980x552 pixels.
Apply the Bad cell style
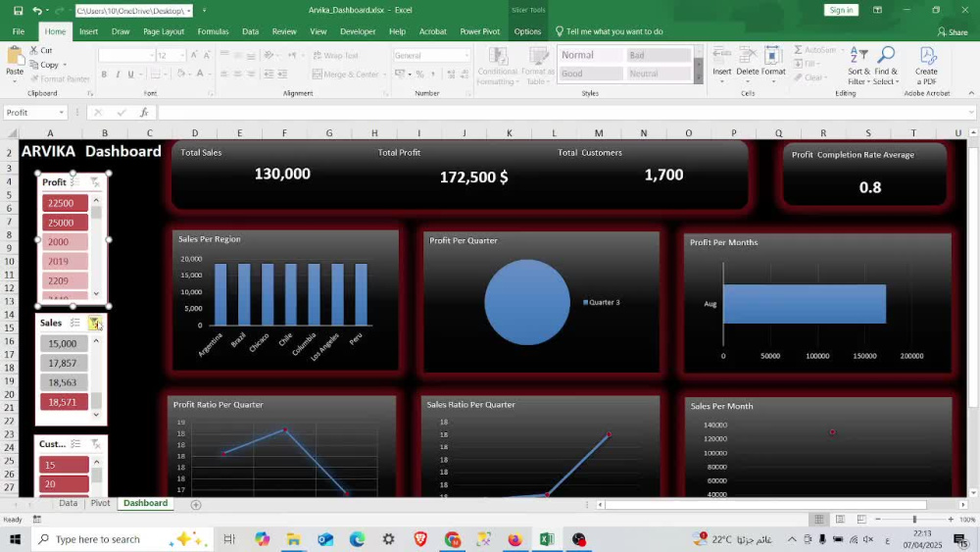[x=659, y=55]
